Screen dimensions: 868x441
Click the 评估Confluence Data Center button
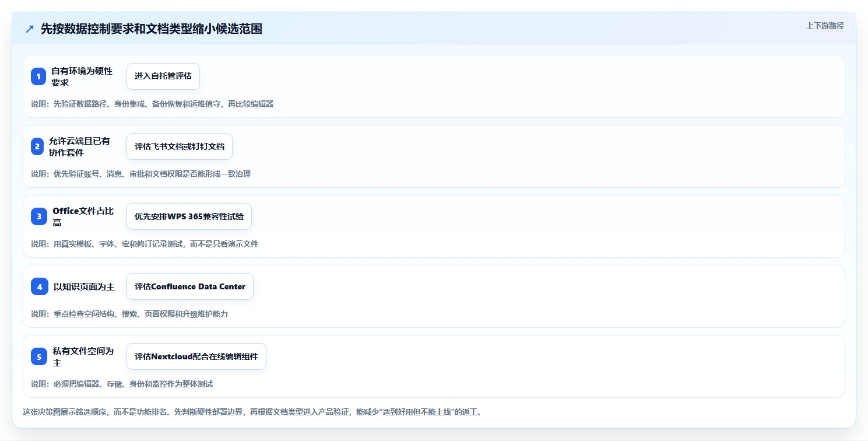pos(190,286)
